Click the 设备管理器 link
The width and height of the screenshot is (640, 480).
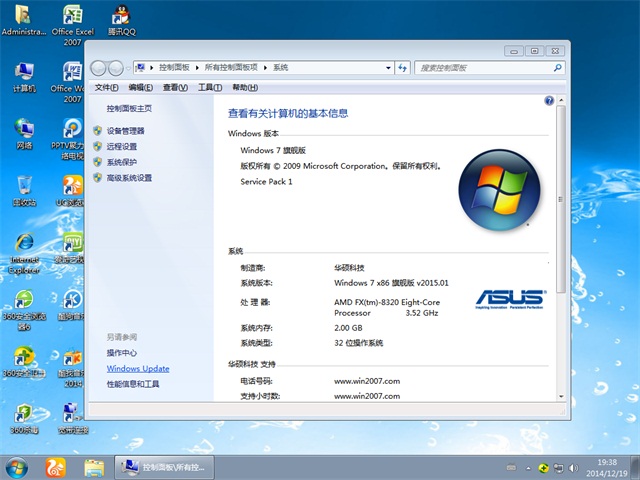click(x=125, y=131)
